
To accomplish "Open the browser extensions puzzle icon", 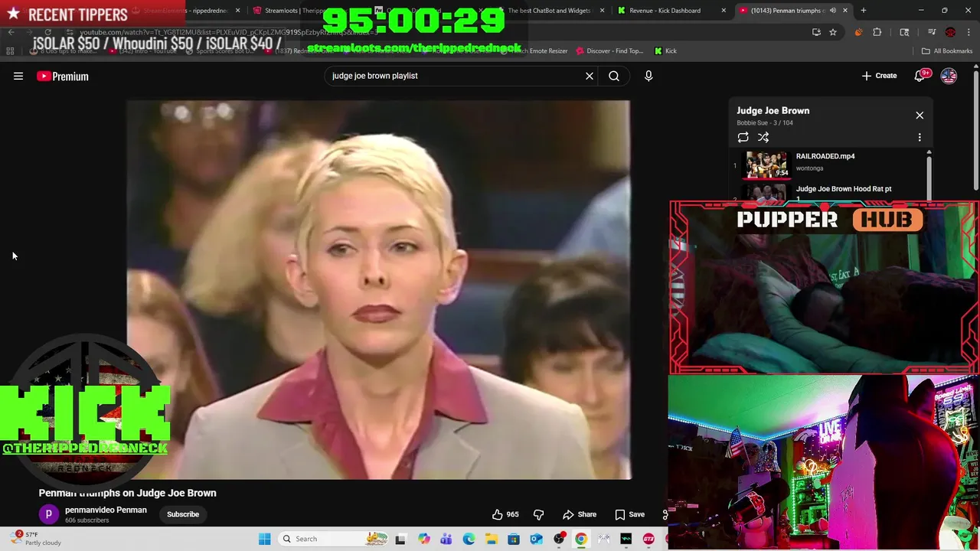I will click(x=877, y=32).
